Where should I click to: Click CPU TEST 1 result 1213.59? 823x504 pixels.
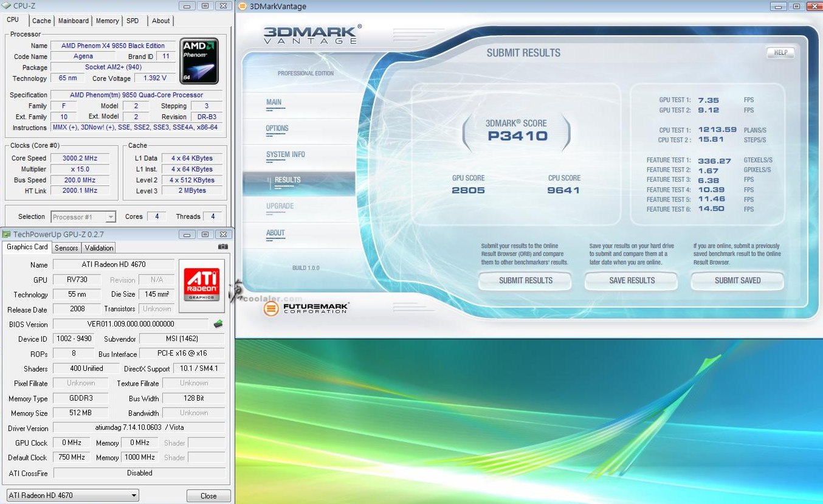(x=717, y=129)
